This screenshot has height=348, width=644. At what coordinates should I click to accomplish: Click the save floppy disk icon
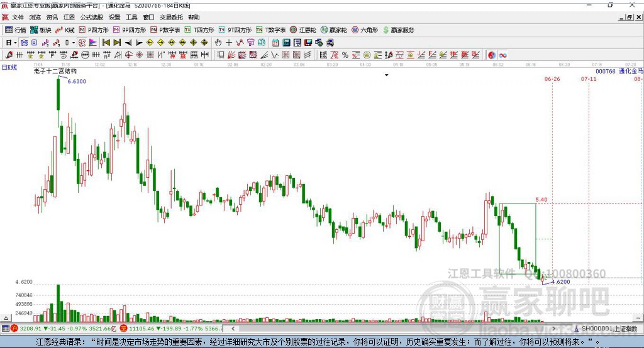point(308,42)
